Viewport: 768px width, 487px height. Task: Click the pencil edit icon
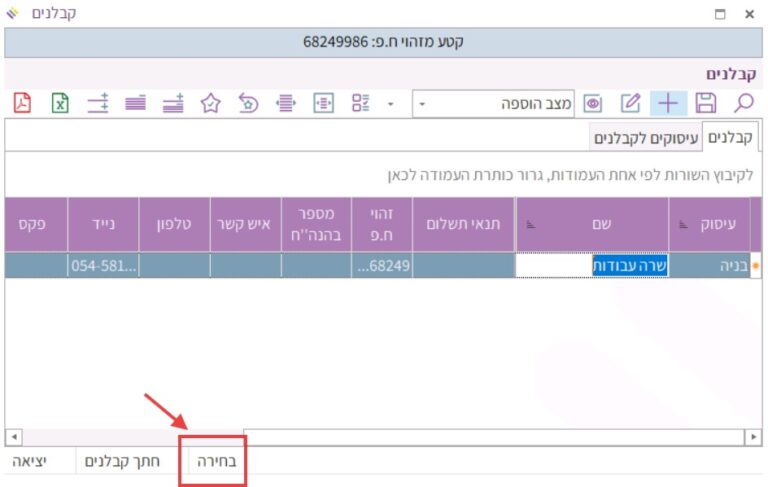coord(630,103)
